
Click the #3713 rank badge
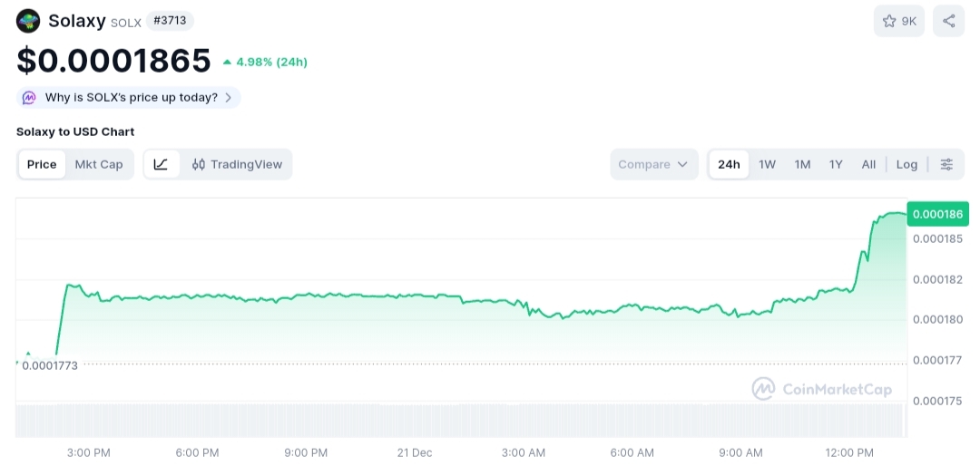170,21
